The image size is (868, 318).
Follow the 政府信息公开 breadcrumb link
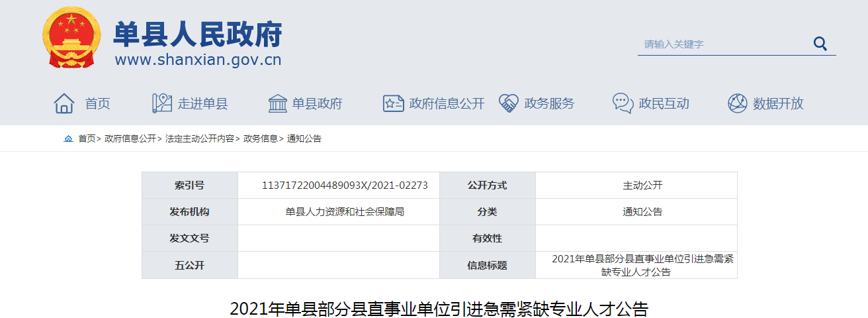[130, 139]
